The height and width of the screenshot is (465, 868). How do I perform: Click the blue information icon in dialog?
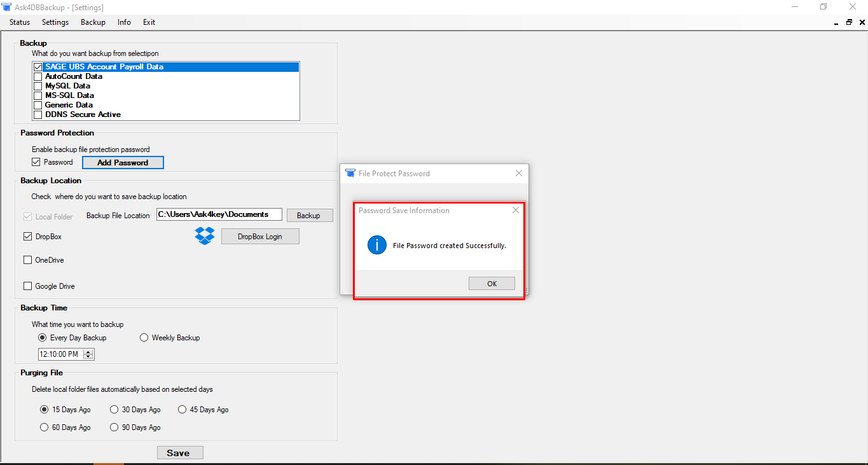click(377, 245)
